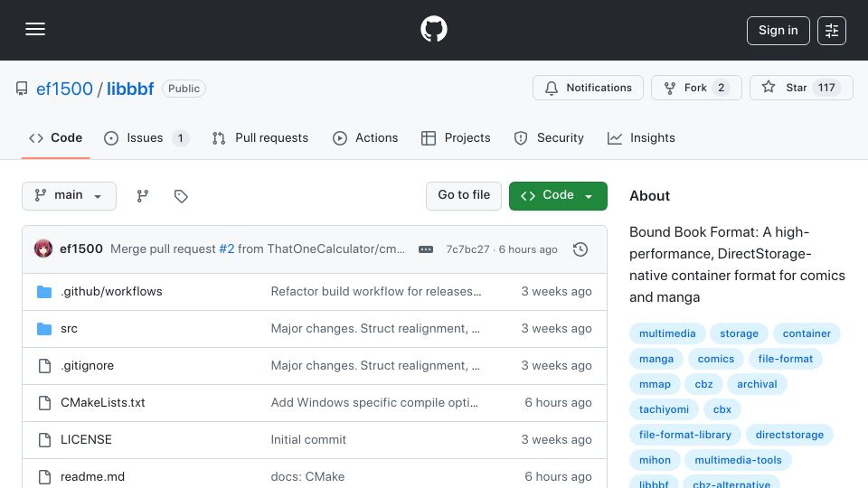Select the manga topic tag
The image size is (868, 488).
coord(656,359)
